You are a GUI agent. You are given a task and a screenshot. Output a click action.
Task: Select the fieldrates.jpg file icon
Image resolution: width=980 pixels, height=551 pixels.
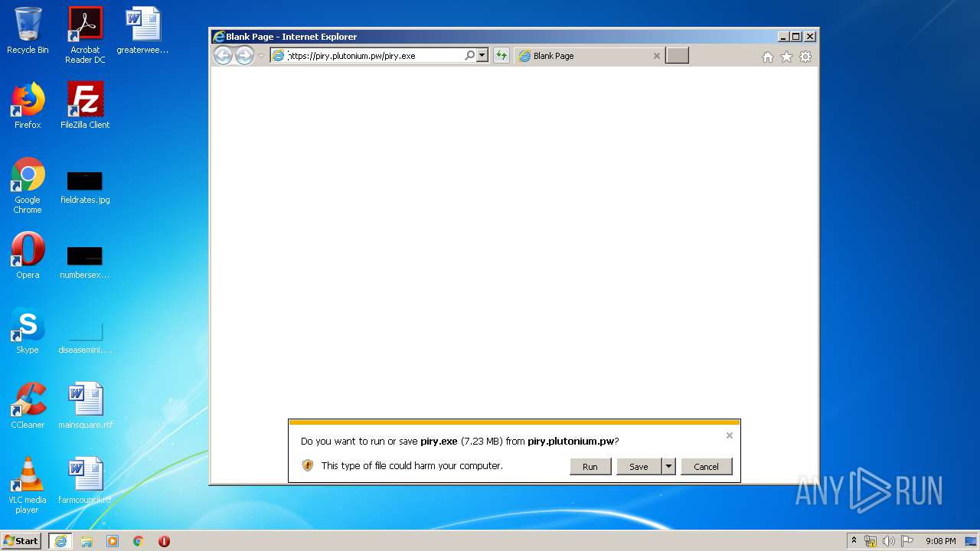point(85,187)
